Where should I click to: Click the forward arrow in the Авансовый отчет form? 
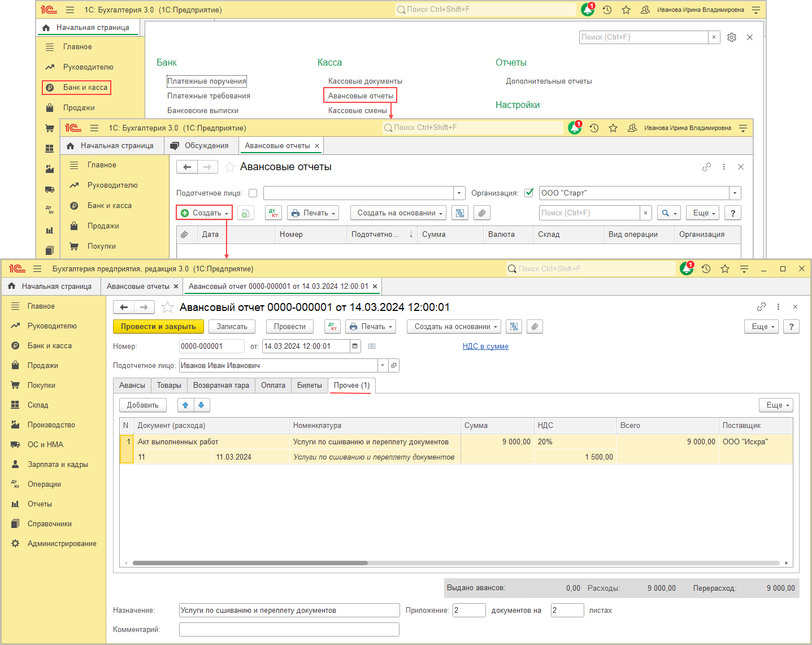click(144, 307)
